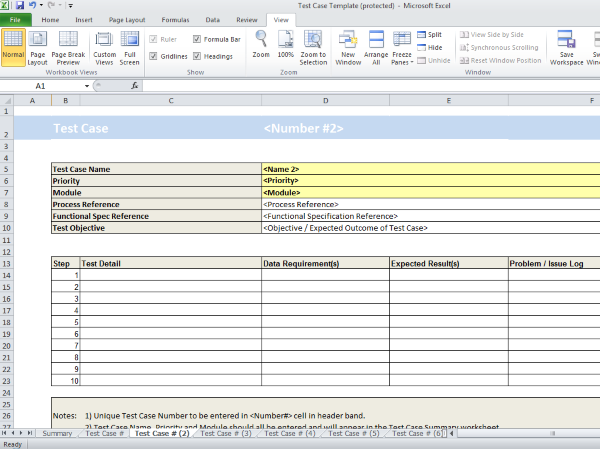This screenshot has width=600, height=449.
Task: Open the Home ribbon tab
Action: coord(50,20)
